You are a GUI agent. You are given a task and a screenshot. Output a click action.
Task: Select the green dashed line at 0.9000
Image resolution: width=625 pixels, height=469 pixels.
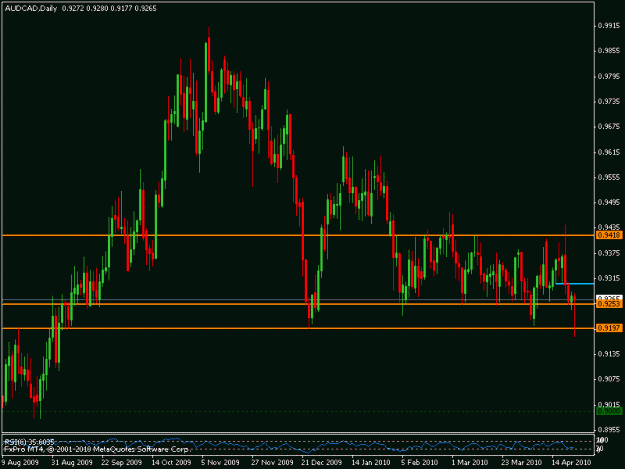click(x=298, y=411)
